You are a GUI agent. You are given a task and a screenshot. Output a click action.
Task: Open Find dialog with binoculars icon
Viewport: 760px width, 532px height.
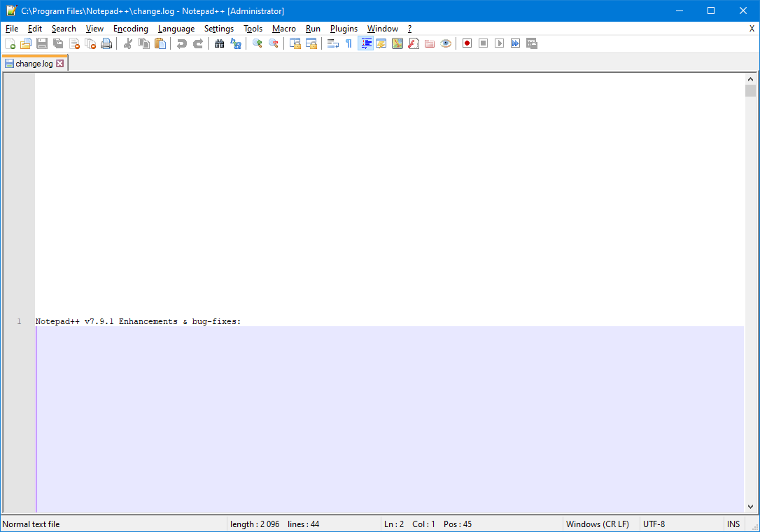point(220,43)
